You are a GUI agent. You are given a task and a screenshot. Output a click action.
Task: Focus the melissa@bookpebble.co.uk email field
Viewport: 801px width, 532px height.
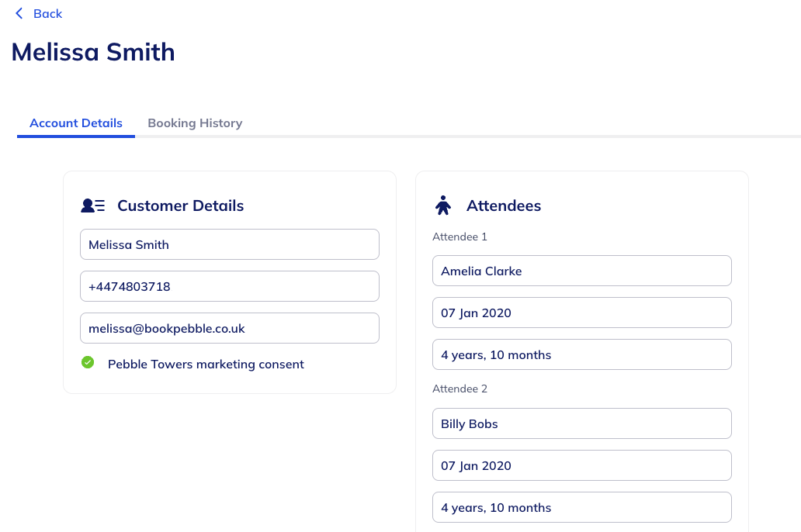pos(230,328)
